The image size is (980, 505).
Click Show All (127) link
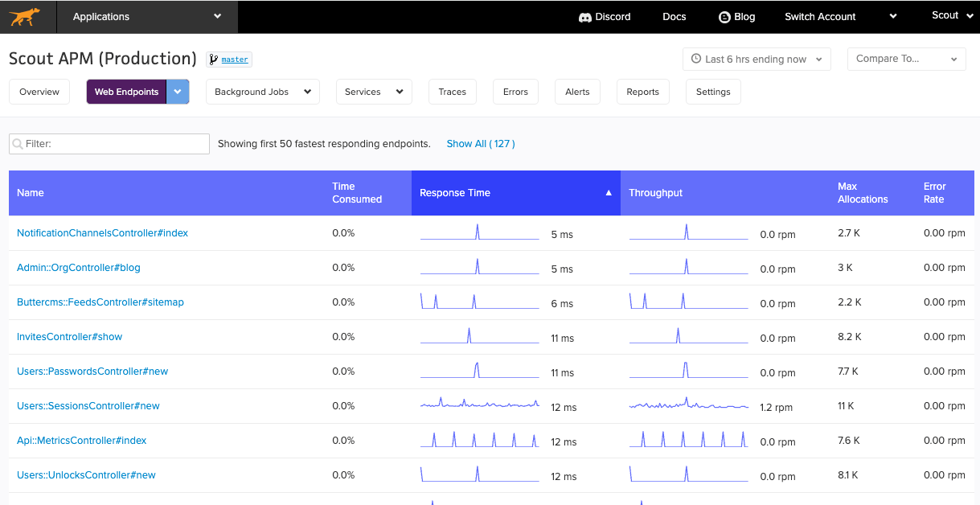tap(481, 144)
